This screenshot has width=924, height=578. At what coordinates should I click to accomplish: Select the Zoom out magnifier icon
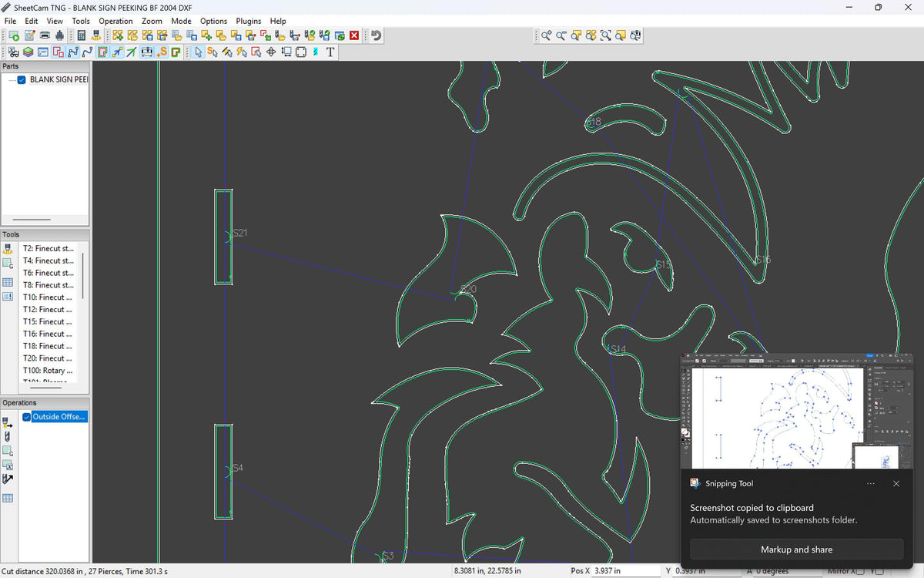click(561, 35)
